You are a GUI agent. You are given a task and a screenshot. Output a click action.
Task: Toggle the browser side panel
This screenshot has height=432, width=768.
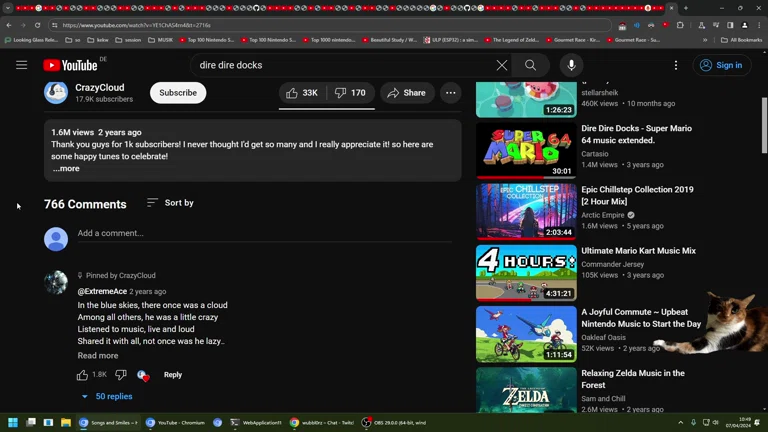[x=730, y=25]
